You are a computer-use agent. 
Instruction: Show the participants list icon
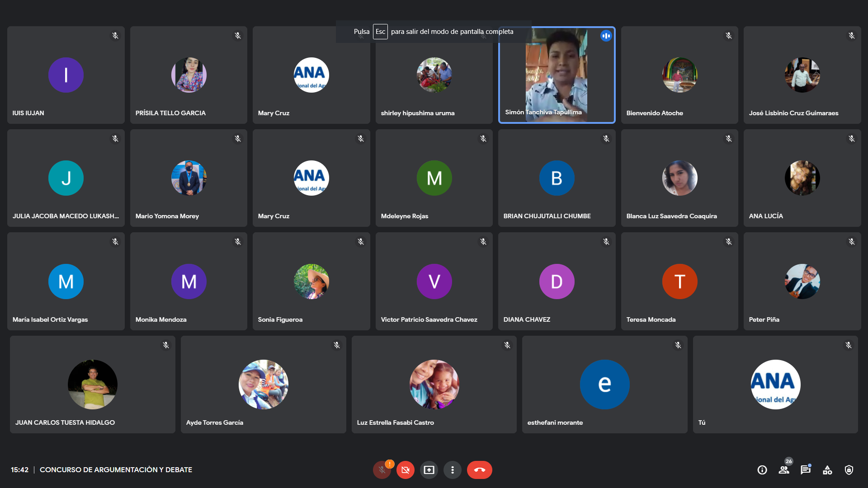pyautogui.click(x=784, y=470)
